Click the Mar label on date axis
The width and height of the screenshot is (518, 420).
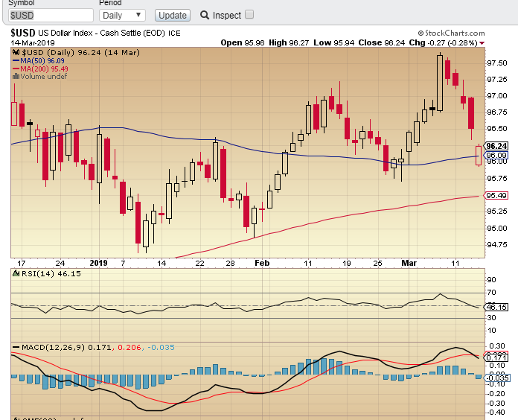pyautogui.click(x=409, y=264)
